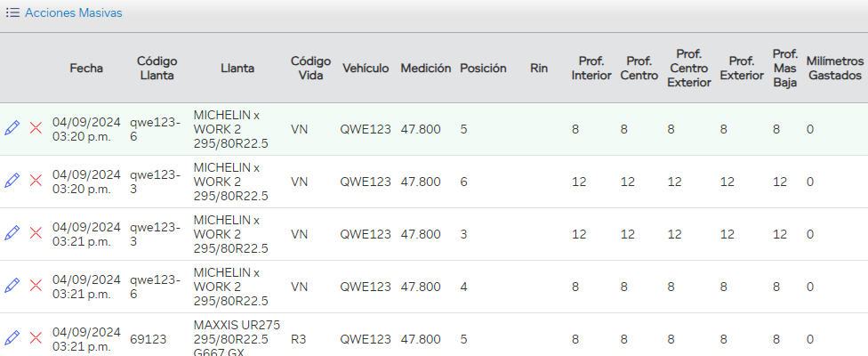Image resolution: width=868 pixels, height=356 pixels.
Task: Delete the first row dated 03:20 p.m. position 5
Action: pos(36,128)
